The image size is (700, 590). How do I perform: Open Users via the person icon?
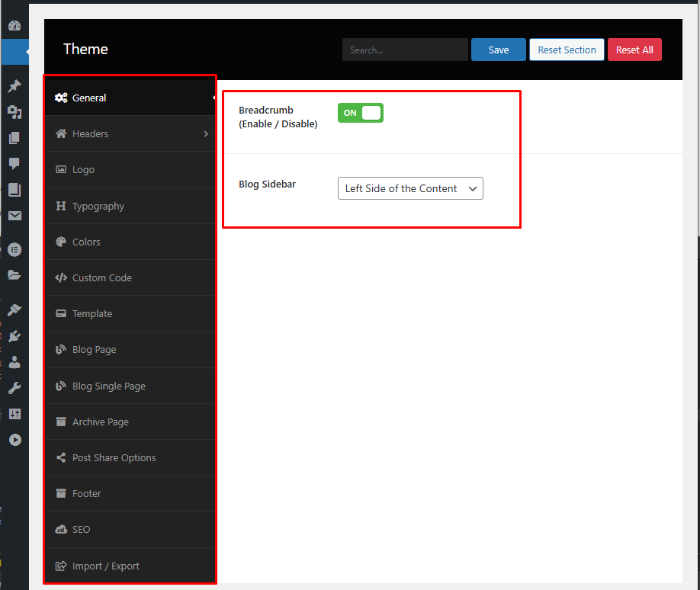click(x=14, y=362)
